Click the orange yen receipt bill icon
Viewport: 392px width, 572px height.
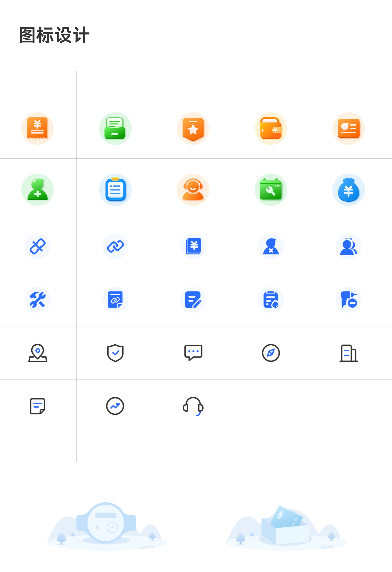click(37, 128)
